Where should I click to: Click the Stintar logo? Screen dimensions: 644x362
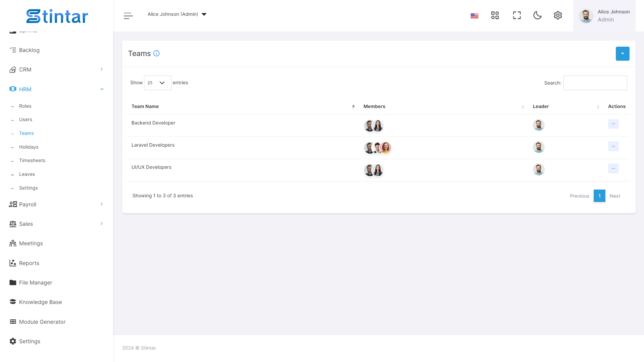click(x=57, y=16)
